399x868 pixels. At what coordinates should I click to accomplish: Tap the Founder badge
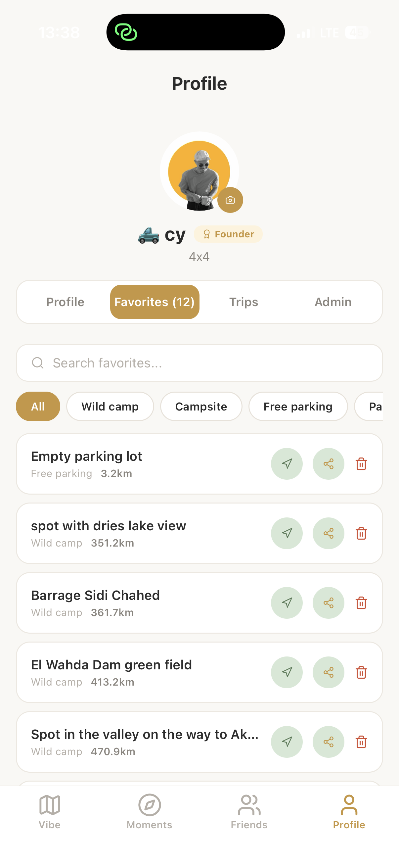pos(228,234)
